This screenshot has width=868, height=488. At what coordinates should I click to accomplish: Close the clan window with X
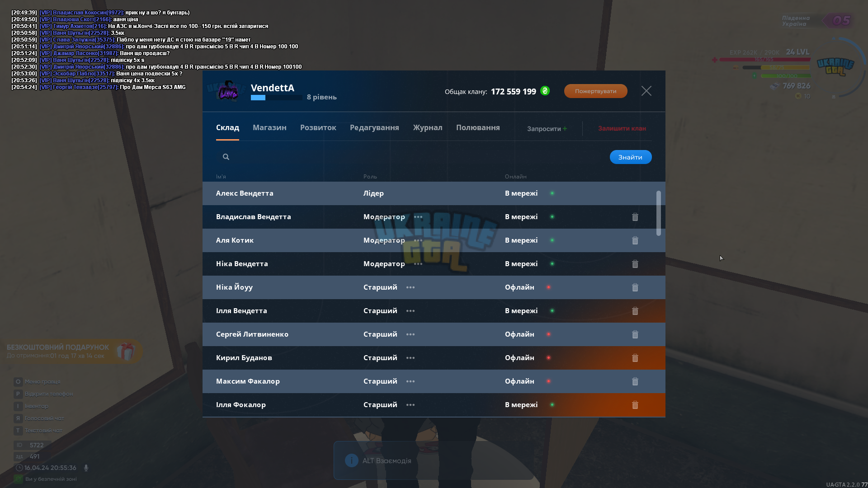pos(646,91)
